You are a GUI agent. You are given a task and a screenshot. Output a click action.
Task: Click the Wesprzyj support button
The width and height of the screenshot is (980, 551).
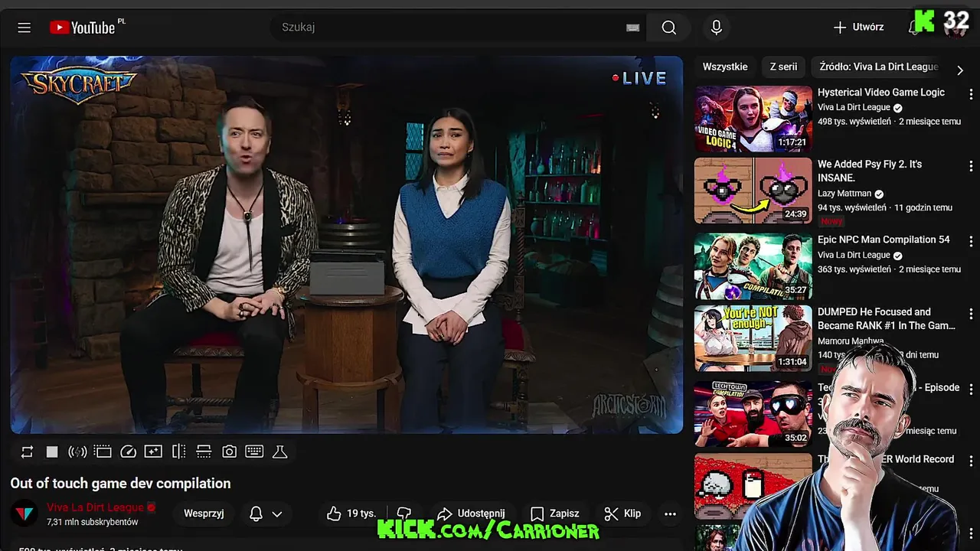(204, 514)
